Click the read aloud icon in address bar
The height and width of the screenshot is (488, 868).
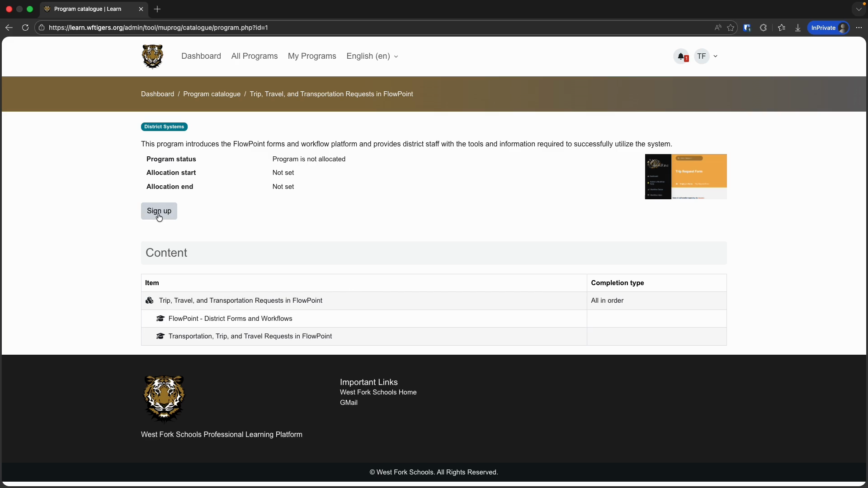click(717, 28)
